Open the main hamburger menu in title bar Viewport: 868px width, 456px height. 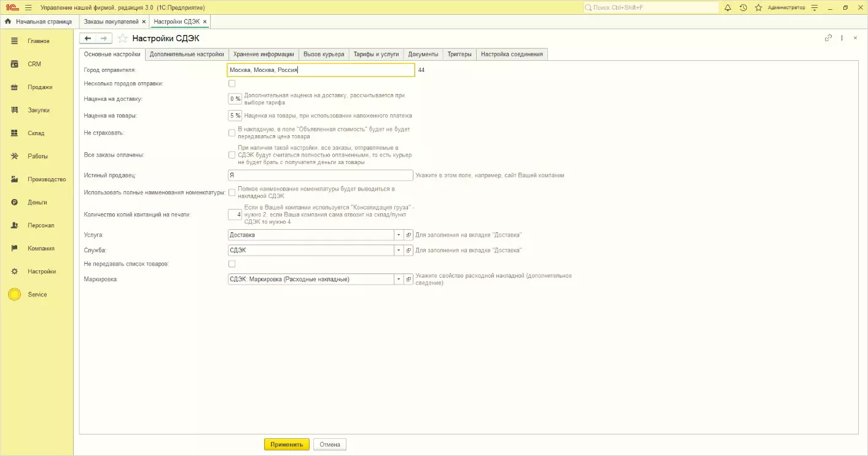point(28,7)
